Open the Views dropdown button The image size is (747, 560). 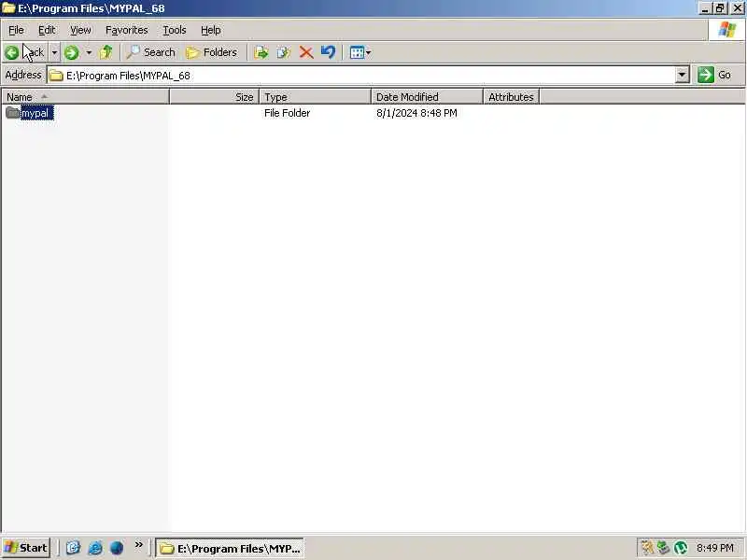point(360,52)
